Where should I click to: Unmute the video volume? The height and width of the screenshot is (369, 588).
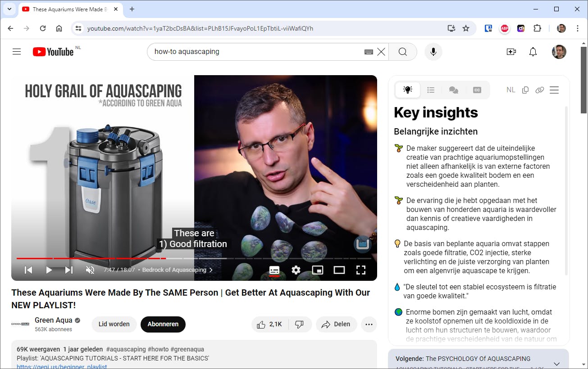[90, 270]
